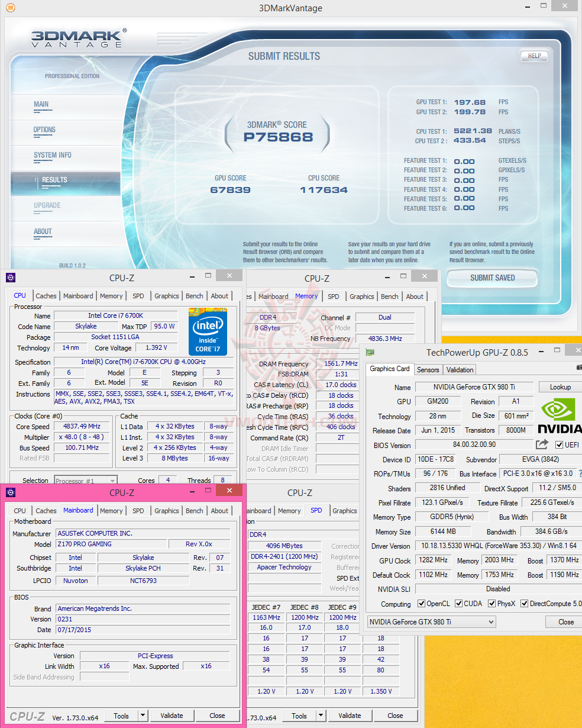
Task: Click the CPU-Z icon in the pink window's title bar
Action: coord(11,491)
